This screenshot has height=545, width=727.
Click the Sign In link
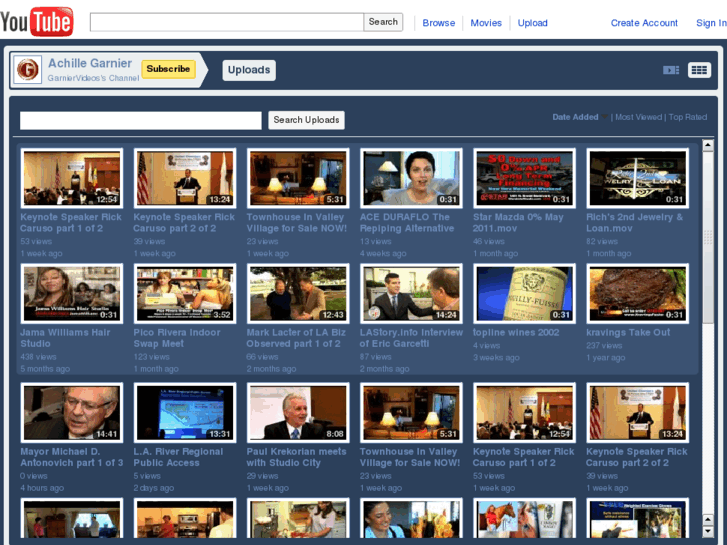[x=711, y=23]
